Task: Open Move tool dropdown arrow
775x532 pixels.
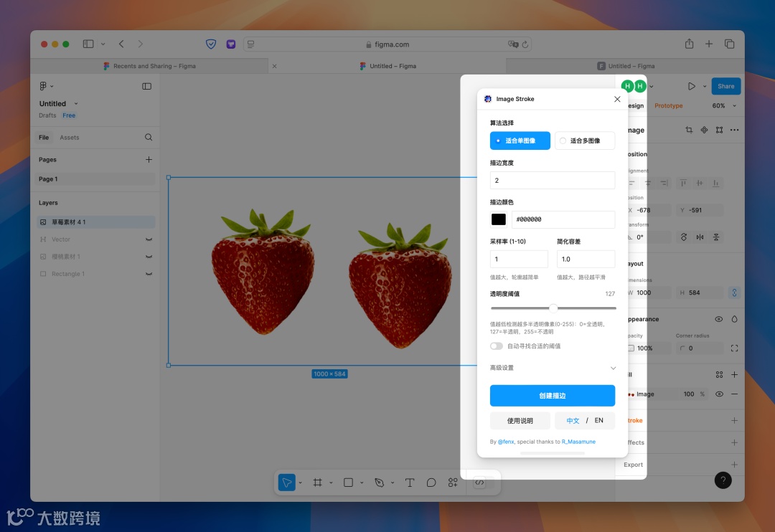Action: pyautogui.click(x=300, y=483)
